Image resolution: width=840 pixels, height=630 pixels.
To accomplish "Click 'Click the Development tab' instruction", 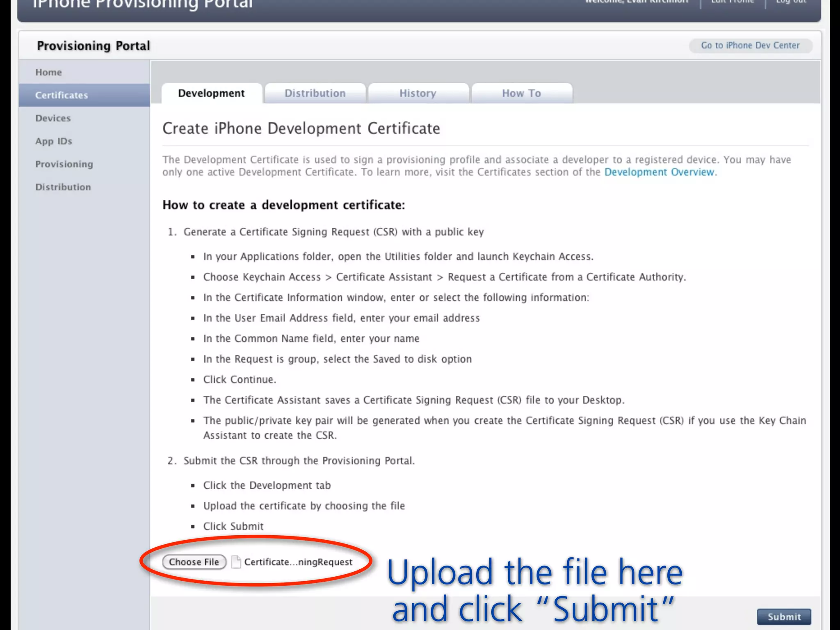I will tap(267, 485).
